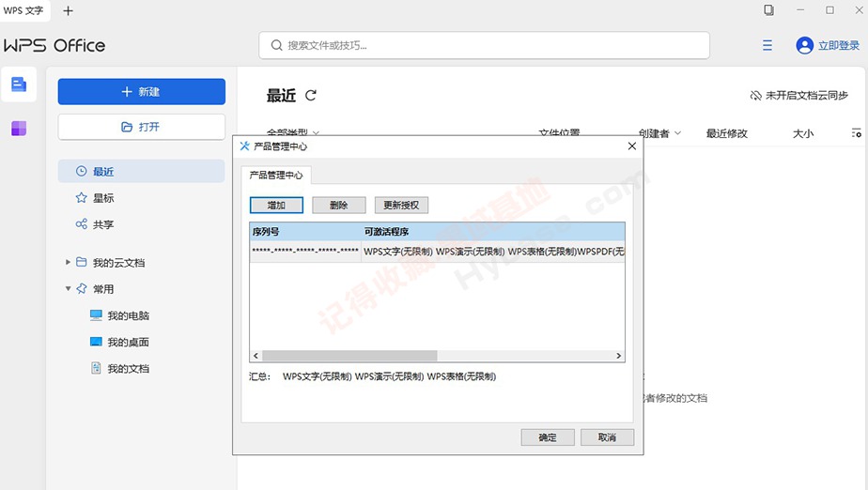
Task: Click the horizontal scrollbar left arrow
Action: pos(256,356)
